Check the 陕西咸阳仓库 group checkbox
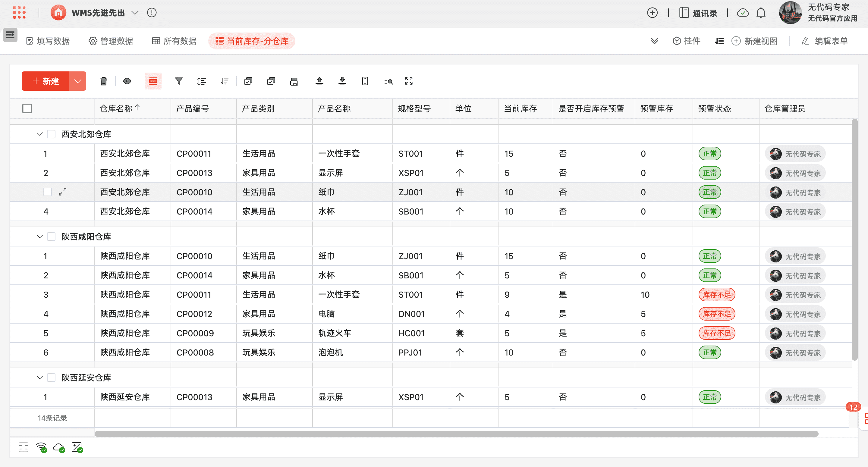Image resolution: width=868 pixels, height=467 pixels. pos(51,237)
